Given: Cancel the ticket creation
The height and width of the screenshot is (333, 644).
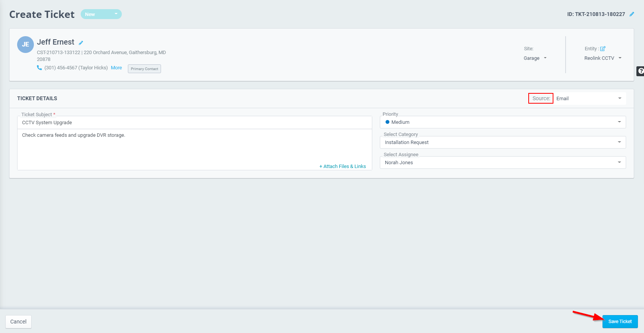Looking at the screenshot, I should click(x=18, y=322).
